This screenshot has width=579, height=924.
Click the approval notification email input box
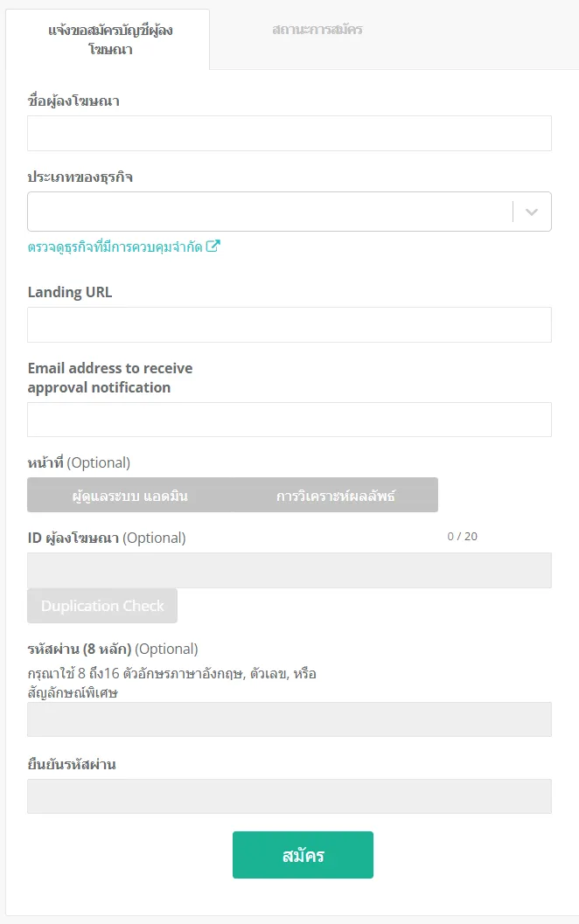tap(289, 420)
